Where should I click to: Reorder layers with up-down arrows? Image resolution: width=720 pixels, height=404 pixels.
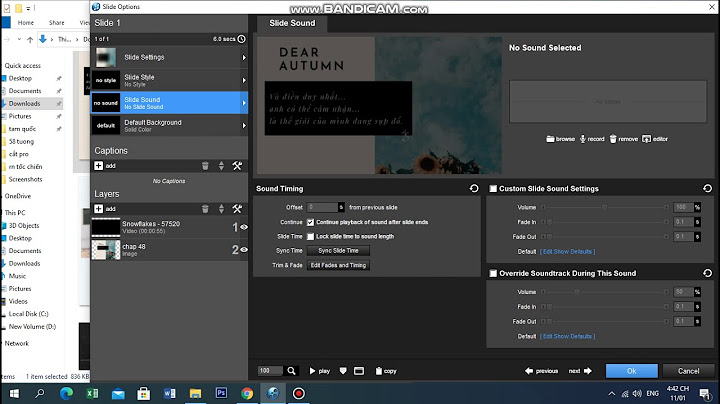[221, 209]
